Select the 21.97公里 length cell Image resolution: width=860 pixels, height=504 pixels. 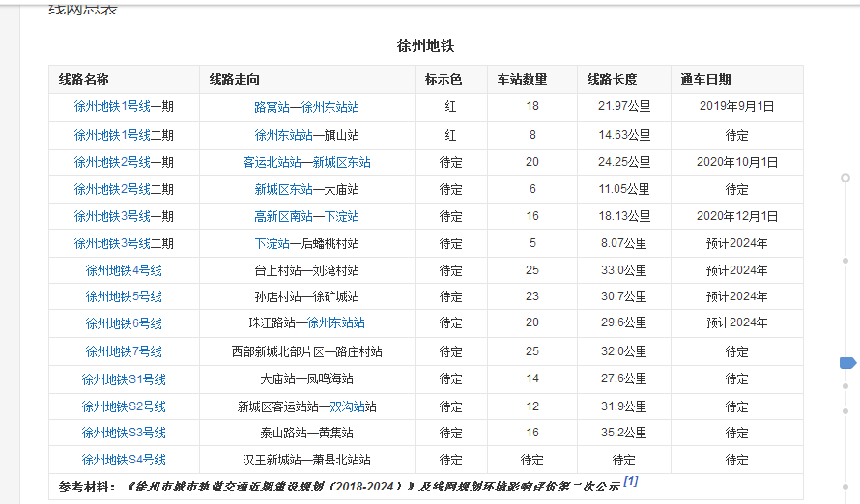(x=624, y=106)
